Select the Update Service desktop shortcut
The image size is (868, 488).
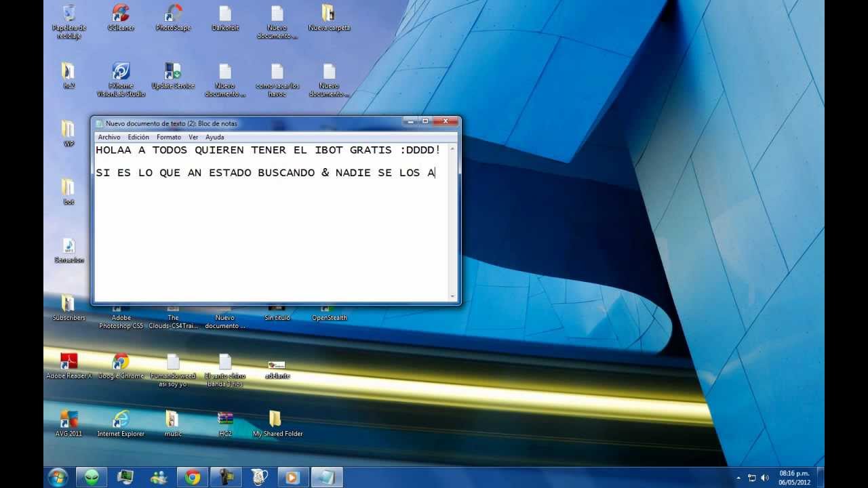173,75
